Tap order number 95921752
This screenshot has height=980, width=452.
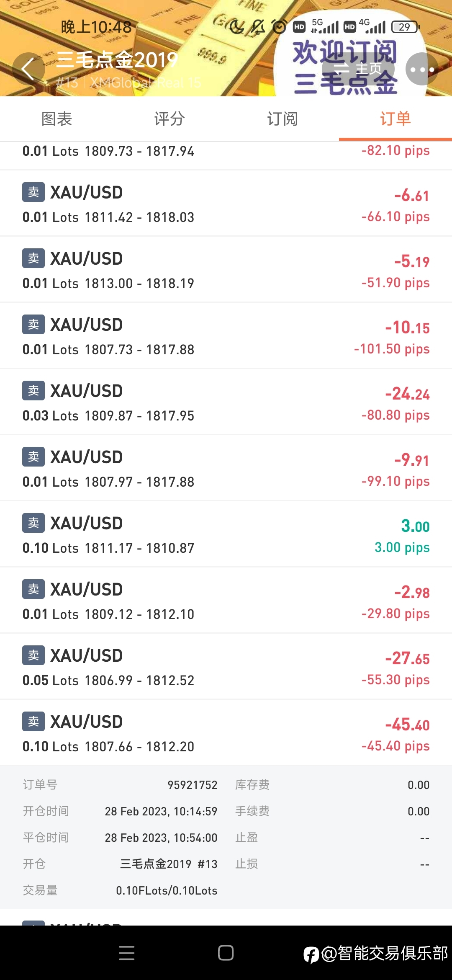[x=193, y=785]
